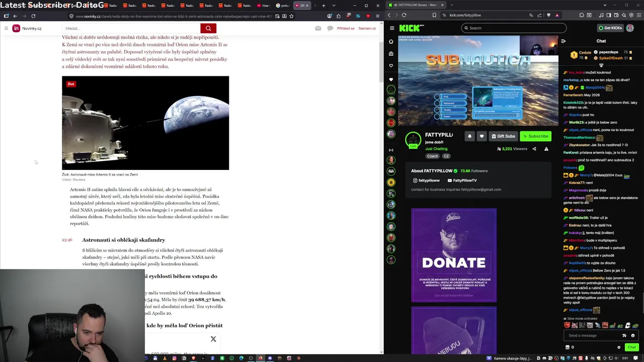
Task: Share the FATTYPILLOW stream
Action: coord(534,149)
